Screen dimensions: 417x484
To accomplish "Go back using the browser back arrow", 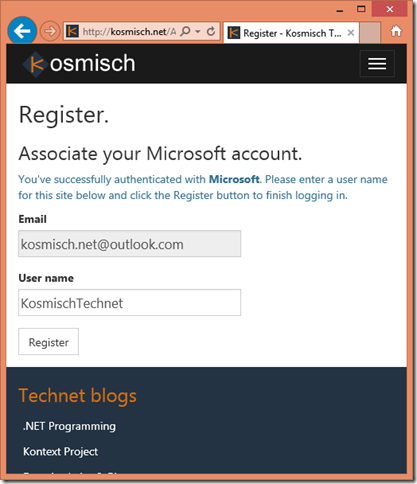I will click(22, 31).
